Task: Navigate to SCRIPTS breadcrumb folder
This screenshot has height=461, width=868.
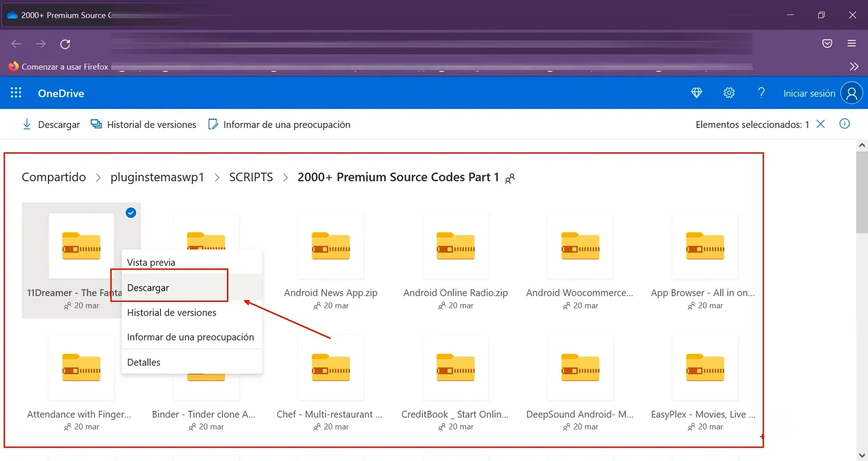Action: click(251, 177)
